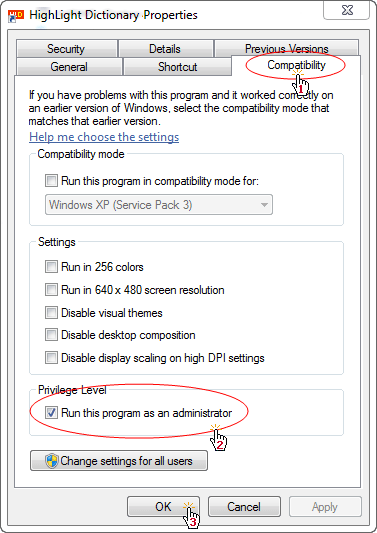
Task: Switch to the Security tab
Action: 67,49
